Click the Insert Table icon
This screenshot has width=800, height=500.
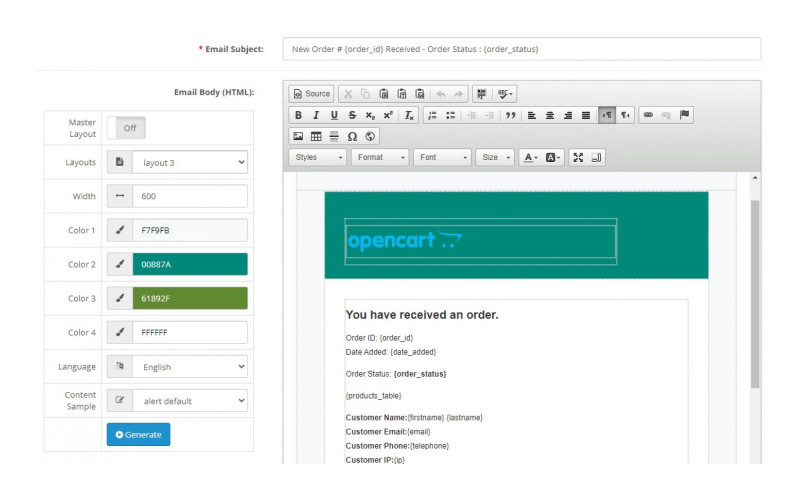pyautogui.click(x=316, y=136)
